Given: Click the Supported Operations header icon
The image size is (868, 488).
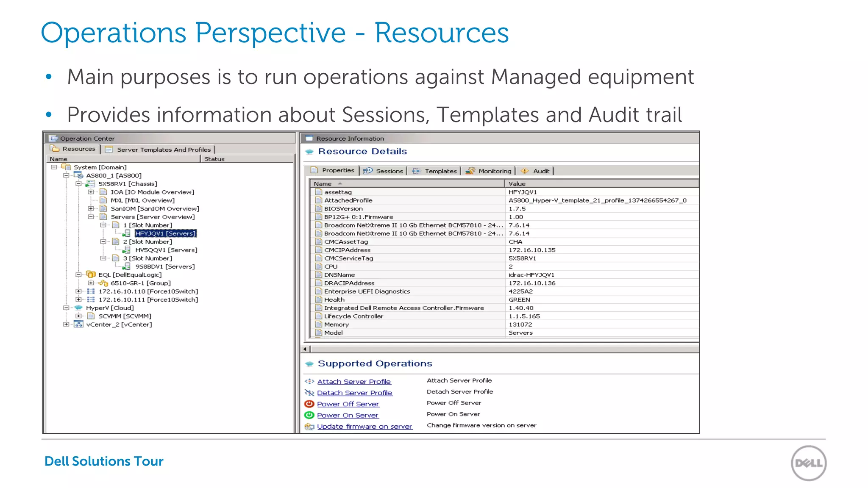Looking at the screenshot, I should [x=309, y=364].
